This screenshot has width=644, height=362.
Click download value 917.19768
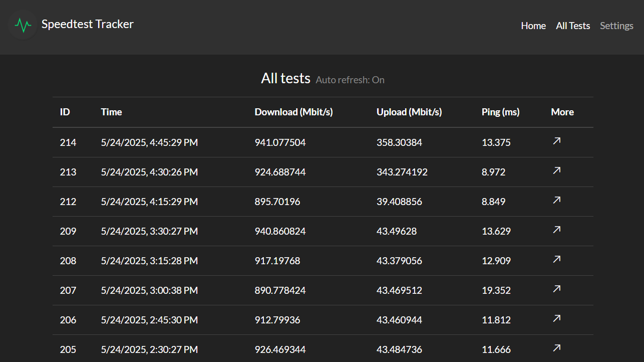click(x=277, y=261)
